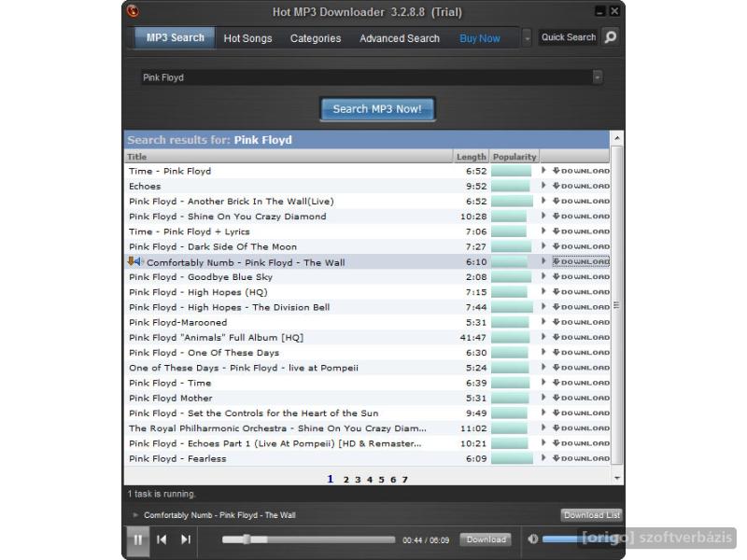This screenshot has height=560, width=747.
Task: Click the Buy Now link
Action: [x=480, y=38]
